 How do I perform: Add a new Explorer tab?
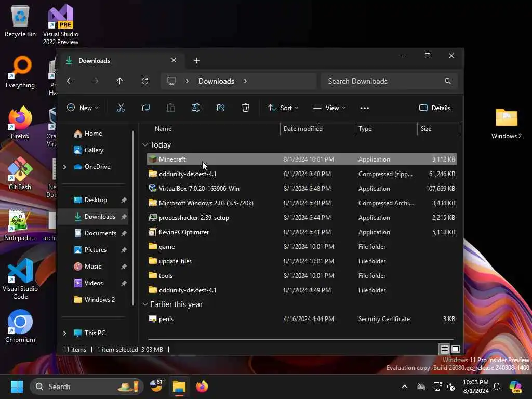point(196,60)
